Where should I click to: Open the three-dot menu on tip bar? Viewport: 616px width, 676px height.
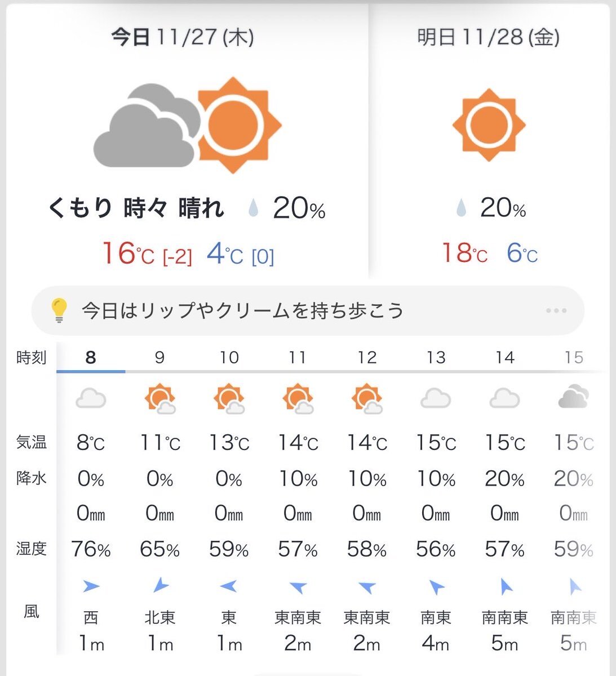[x=556, y=311]
